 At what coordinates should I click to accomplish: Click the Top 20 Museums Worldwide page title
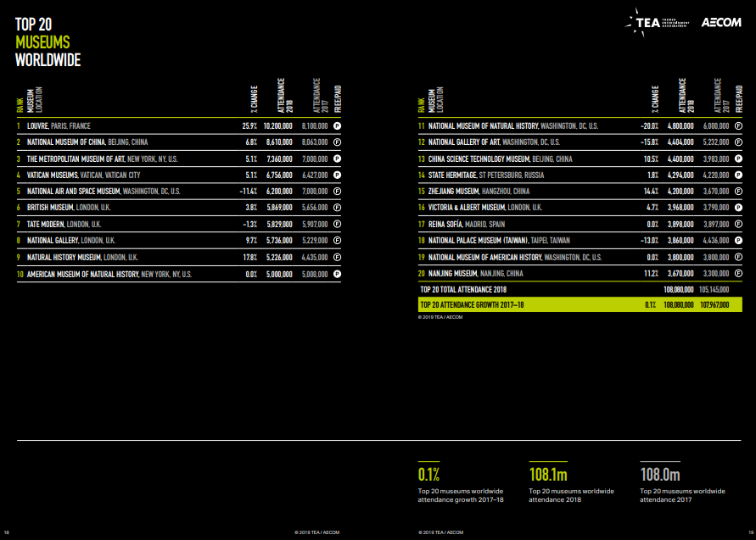pos(48,42)
